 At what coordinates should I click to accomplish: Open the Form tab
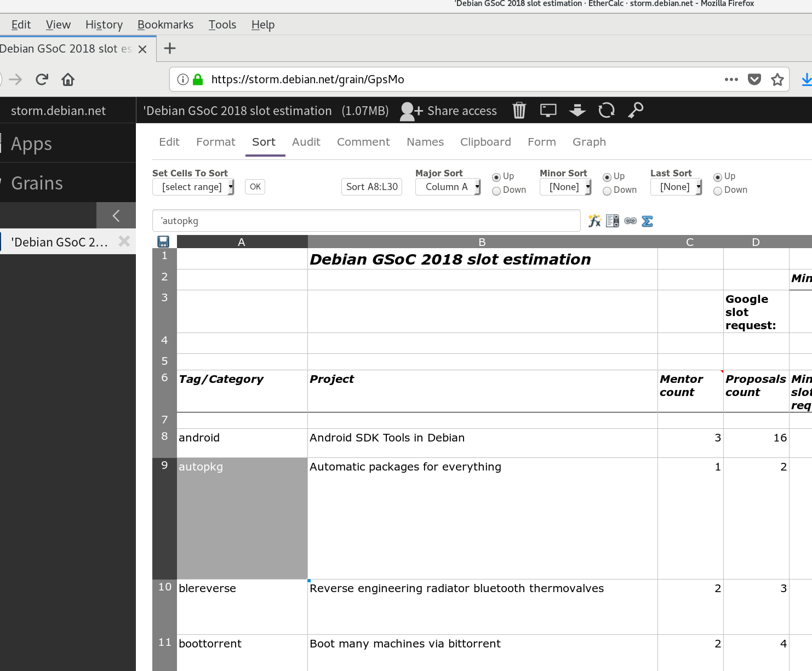[542, 142]
